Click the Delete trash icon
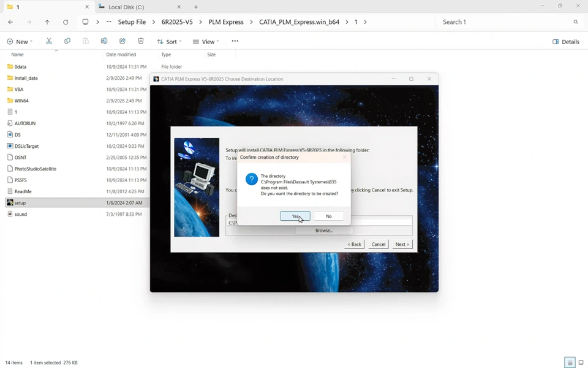The image size is (588, 368). (x=141, y=41)
